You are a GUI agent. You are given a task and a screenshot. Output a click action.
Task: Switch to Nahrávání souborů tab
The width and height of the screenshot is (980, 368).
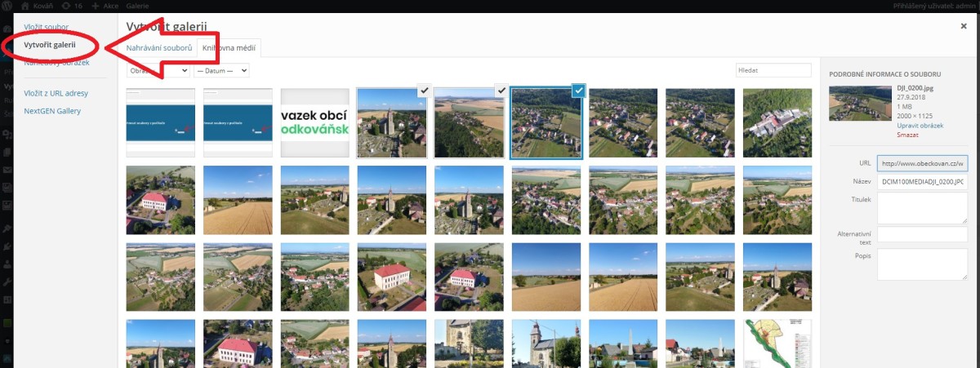(x=159, y=48)
